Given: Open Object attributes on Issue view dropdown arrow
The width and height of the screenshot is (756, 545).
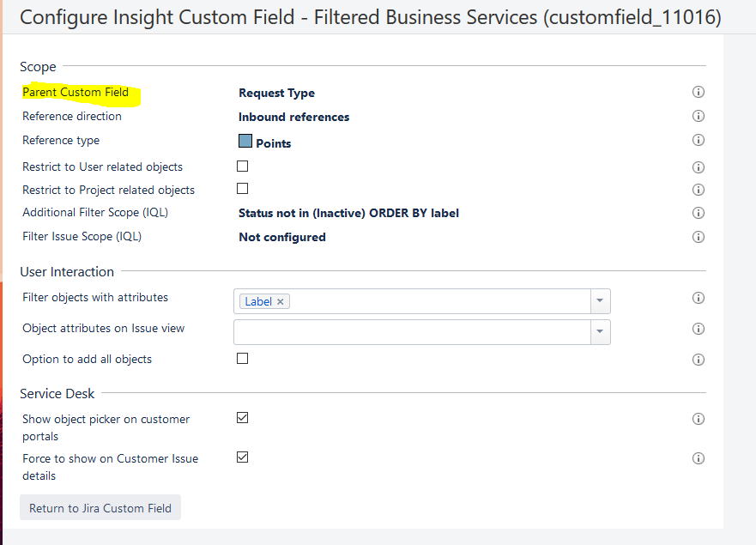Looking at the screenshot, I should [x=601, y=331].
